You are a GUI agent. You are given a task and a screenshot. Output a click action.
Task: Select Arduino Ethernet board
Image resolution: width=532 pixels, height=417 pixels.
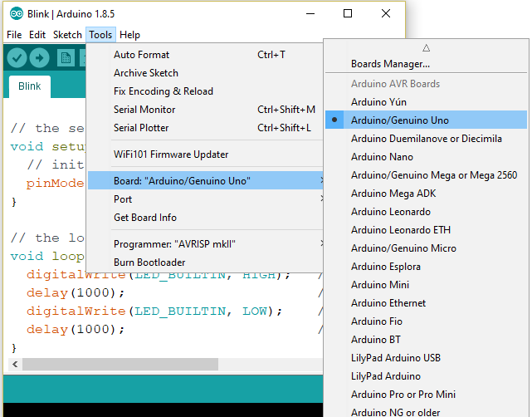point(426,303)
